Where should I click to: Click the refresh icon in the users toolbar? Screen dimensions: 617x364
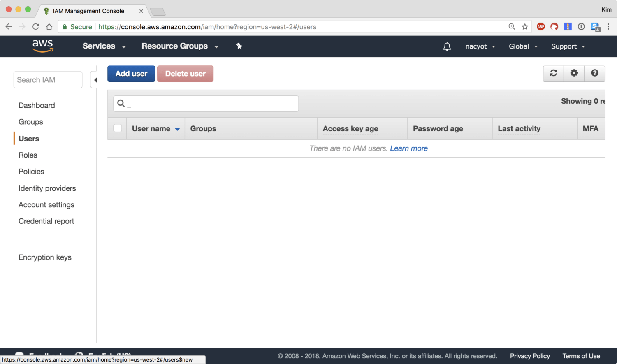pos(553,73)
